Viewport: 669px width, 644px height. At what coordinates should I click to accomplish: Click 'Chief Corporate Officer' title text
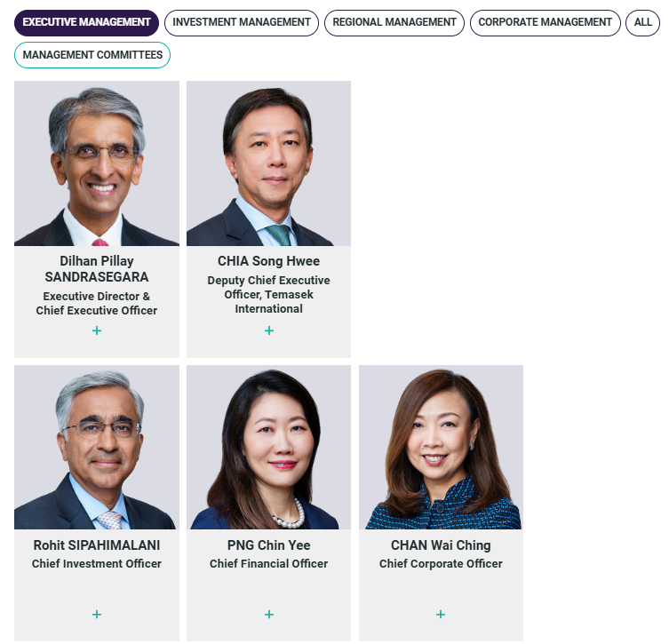click(441, 564)
